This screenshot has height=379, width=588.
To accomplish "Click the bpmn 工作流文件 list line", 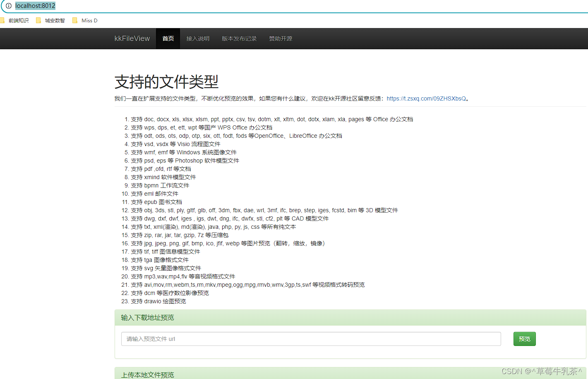I will [x=160, y=185].
